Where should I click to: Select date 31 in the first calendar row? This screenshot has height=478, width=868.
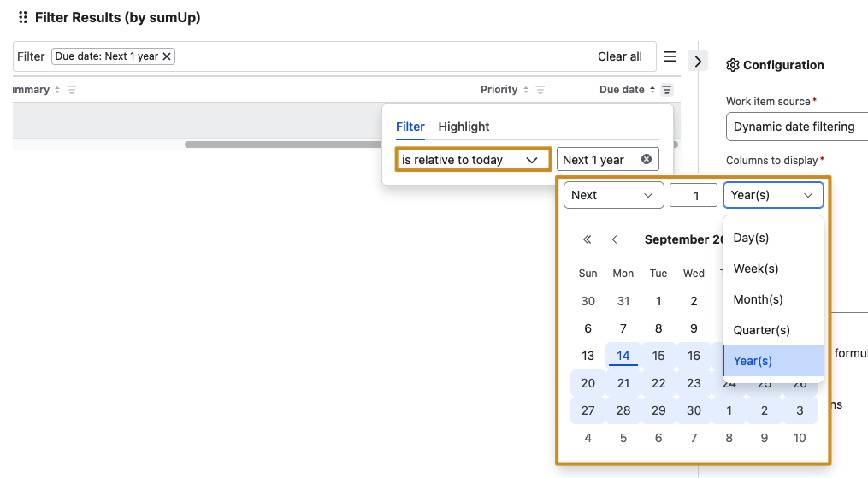(x=623, y=301)
